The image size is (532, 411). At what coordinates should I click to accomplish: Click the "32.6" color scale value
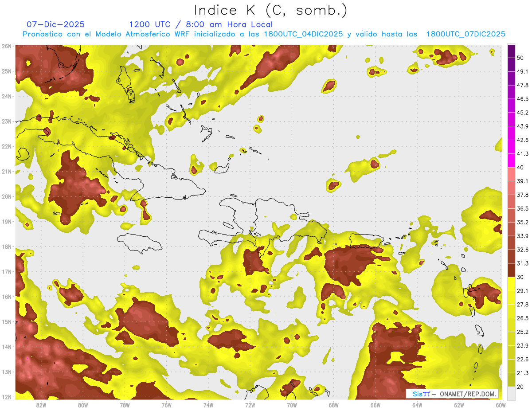coord(522,250)
